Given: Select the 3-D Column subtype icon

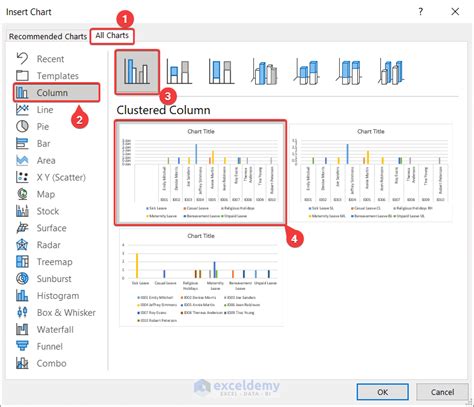Looking at the screenshot, I should point(391,72).
